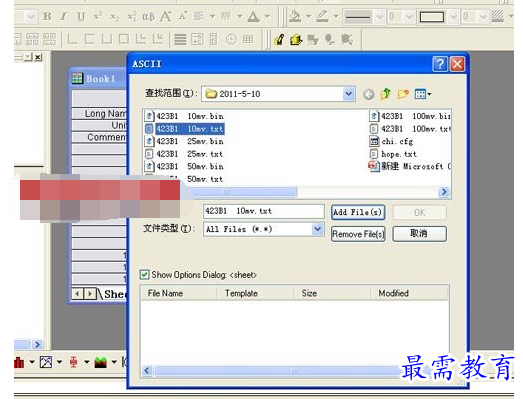Sort by Template column header
523x399 pixels.
255,293
